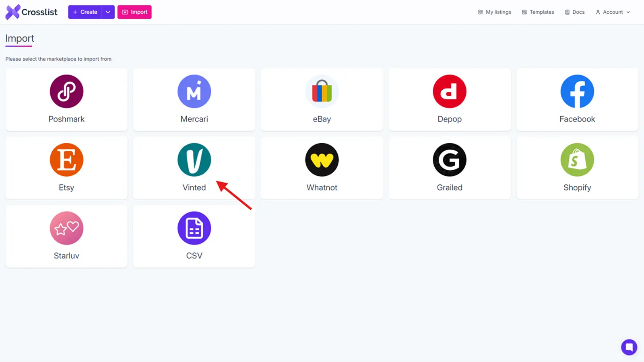
Task: Click the Starluv label text
Action: (x=66, y=256)
